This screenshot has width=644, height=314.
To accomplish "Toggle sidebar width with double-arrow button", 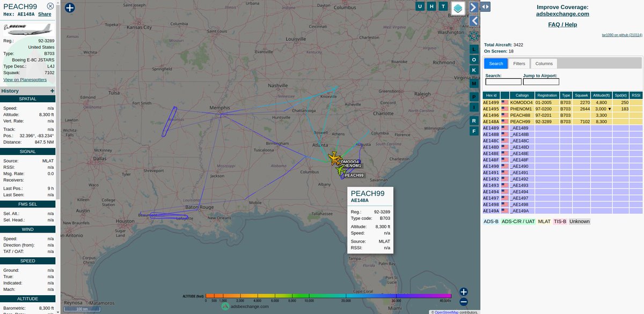I will click(485, 6).
